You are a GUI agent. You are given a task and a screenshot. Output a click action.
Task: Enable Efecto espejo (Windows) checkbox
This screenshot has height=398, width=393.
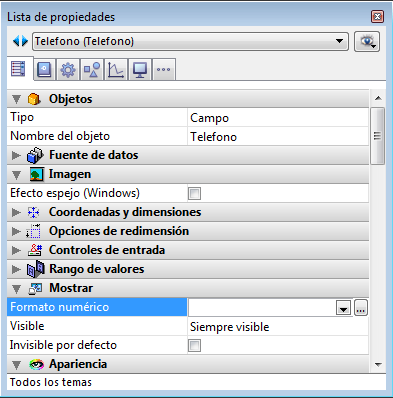point(194,193)
